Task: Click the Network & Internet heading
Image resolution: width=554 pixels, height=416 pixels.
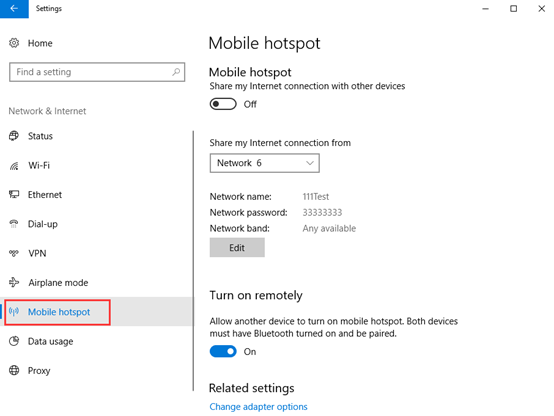Action: coord(47,111)
